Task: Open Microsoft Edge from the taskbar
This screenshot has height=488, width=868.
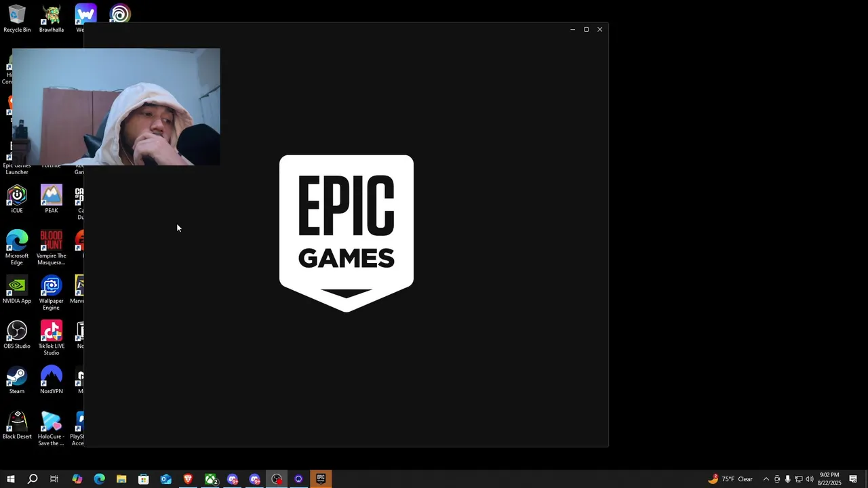Action: 99,479
